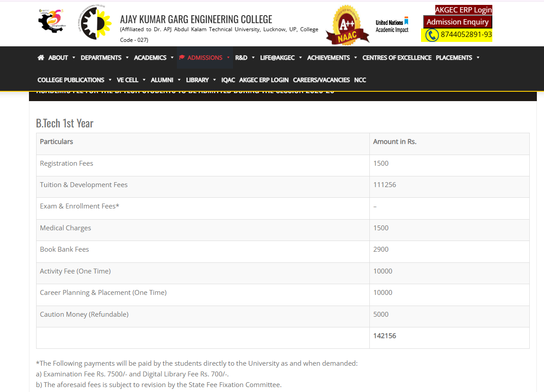Click the Medical Charges row label
Image resolution: width=544 pixels, height=392 pixels.
point(65,228)
